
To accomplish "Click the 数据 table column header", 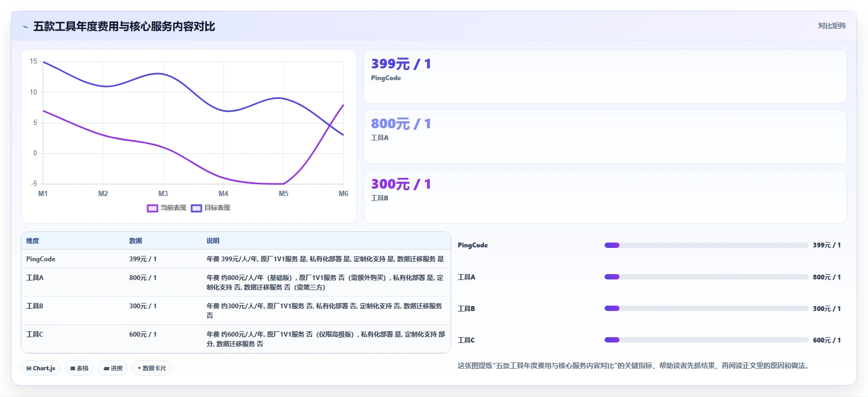I will coord(136,241).
